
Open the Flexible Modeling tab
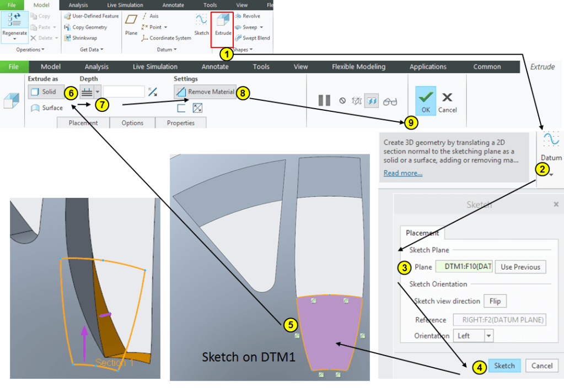358,67
